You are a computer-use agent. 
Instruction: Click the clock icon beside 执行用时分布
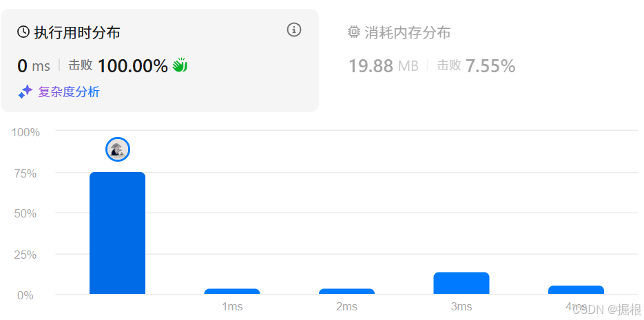23,32
